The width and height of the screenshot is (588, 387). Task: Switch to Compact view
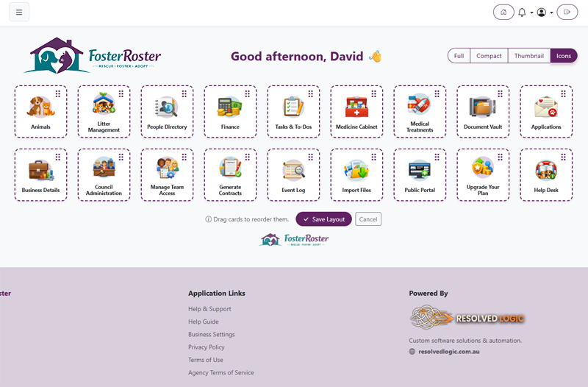489,56
